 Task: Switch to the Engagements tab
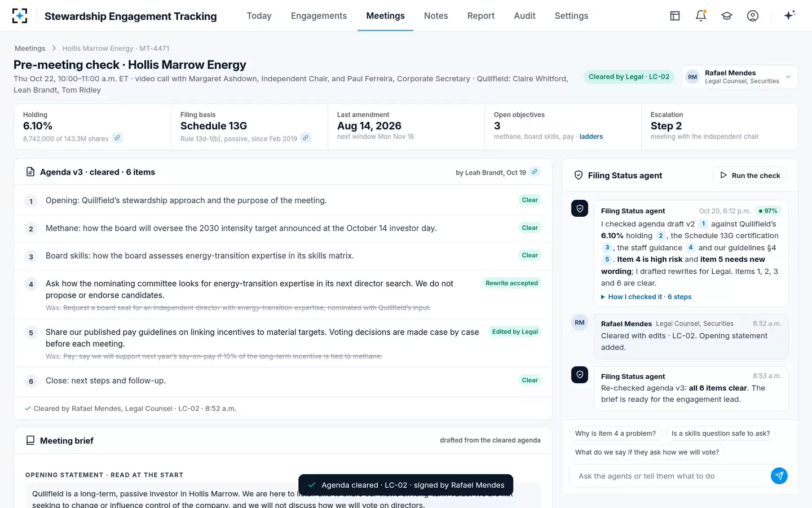pos(319,16)
